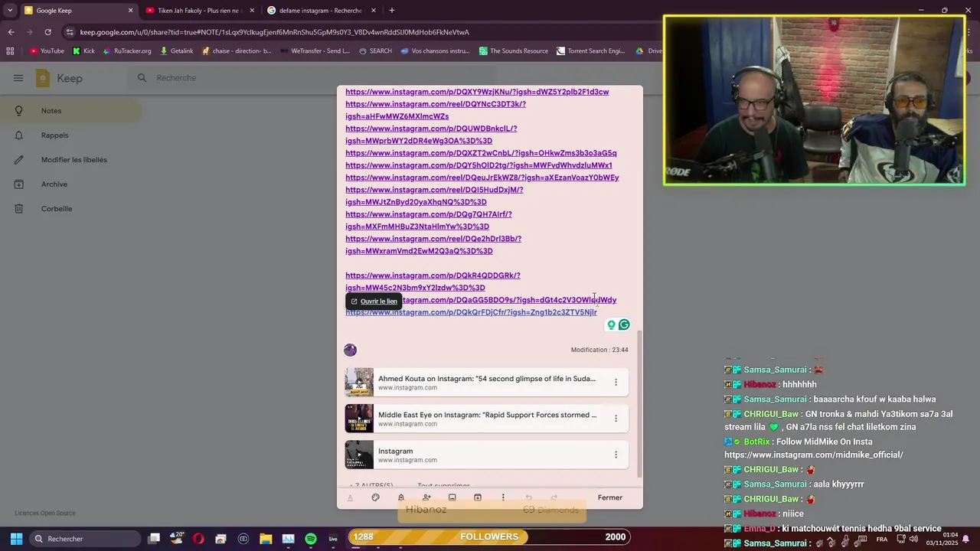Click the taskbar Rechercher search box
980x551 pixels.
[86, 539]
